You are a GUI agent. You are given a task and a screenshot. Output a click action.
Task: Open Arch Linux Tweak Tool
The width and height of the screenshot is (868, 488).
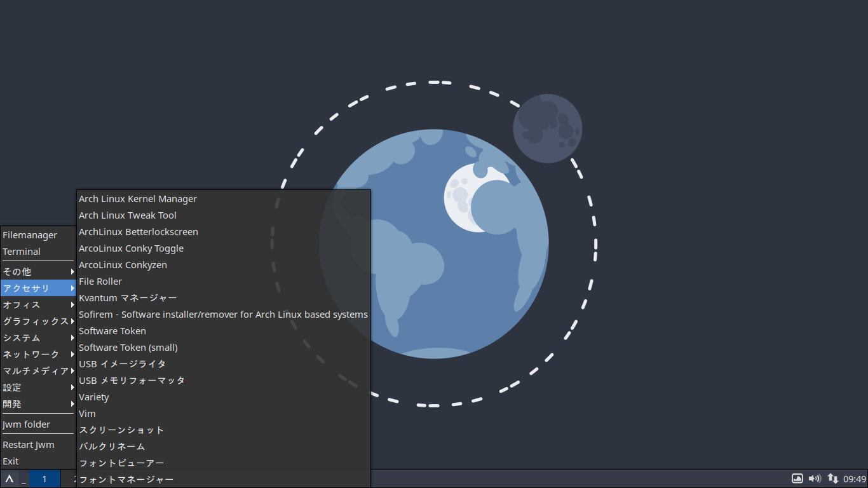pyautogui.click(x=224, y=215)
